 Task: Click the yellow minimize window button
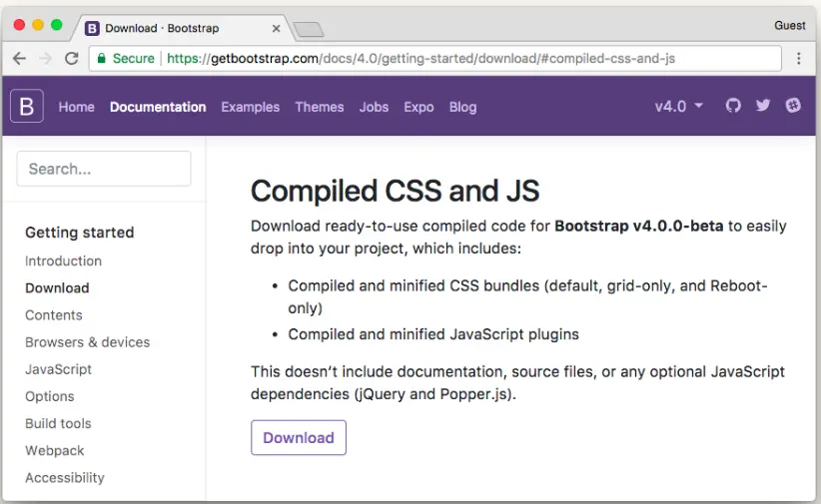click(x=38, y=25)
